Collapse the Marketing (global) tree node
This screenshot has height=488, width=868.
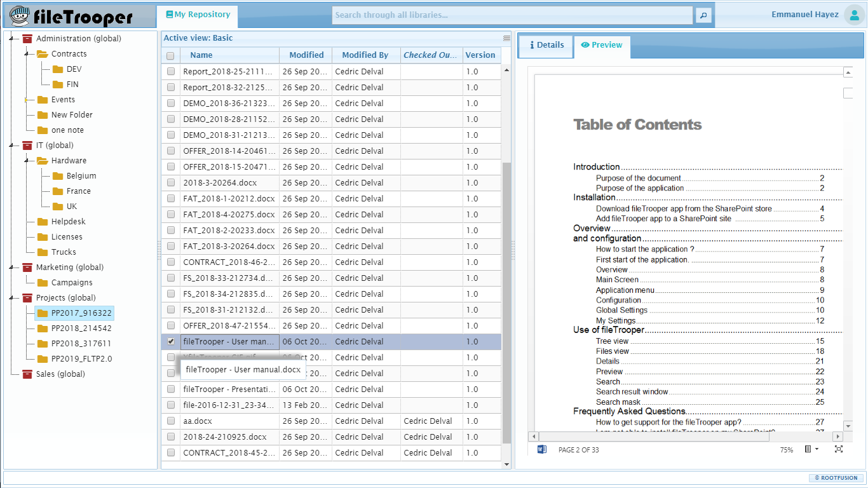click(12, 268)
